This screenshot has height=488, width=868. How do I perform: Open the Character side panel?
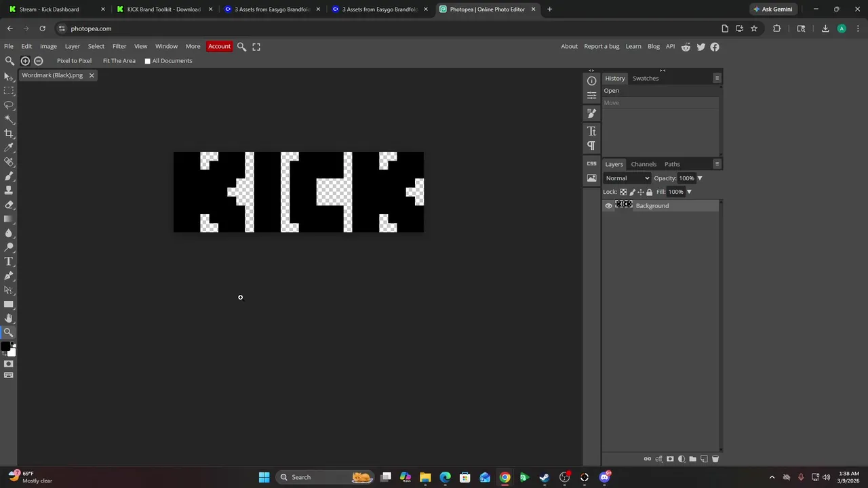[x=591, y=131]
